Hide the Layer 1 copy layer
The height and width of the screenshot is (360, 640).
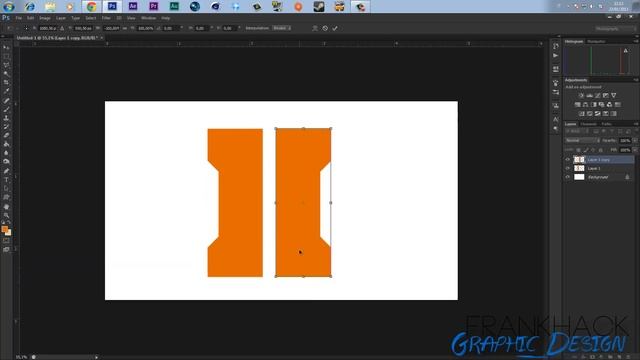[x=568, y=160]
